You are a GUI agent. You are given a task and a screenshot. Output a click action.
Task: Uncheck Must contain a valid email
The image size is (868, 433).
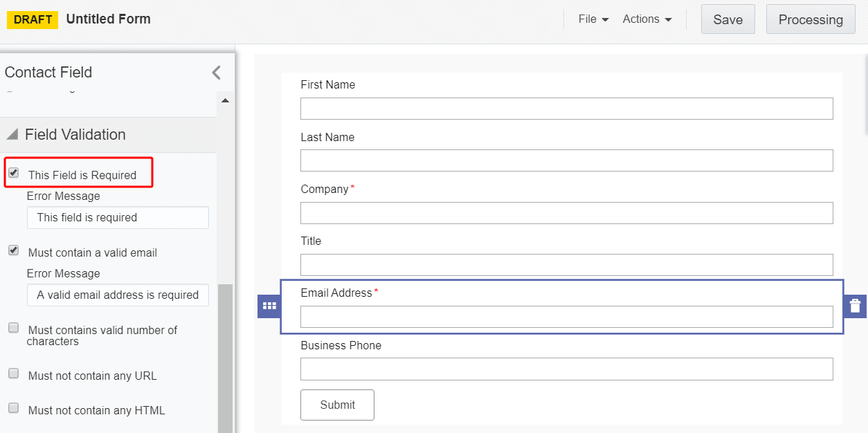pyautogui.click(x=13, y=250)
